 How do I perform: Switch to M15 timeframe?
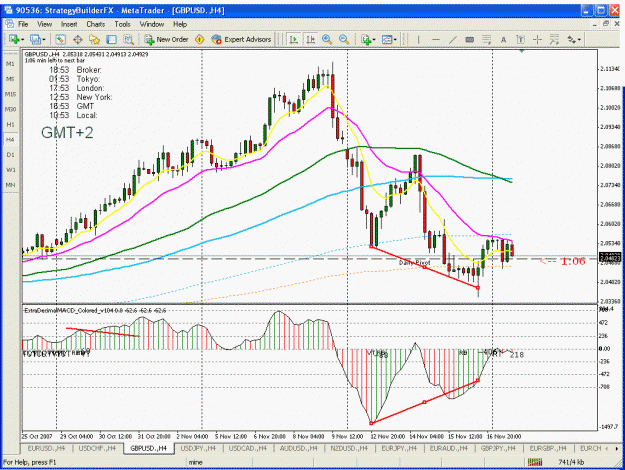10,94
